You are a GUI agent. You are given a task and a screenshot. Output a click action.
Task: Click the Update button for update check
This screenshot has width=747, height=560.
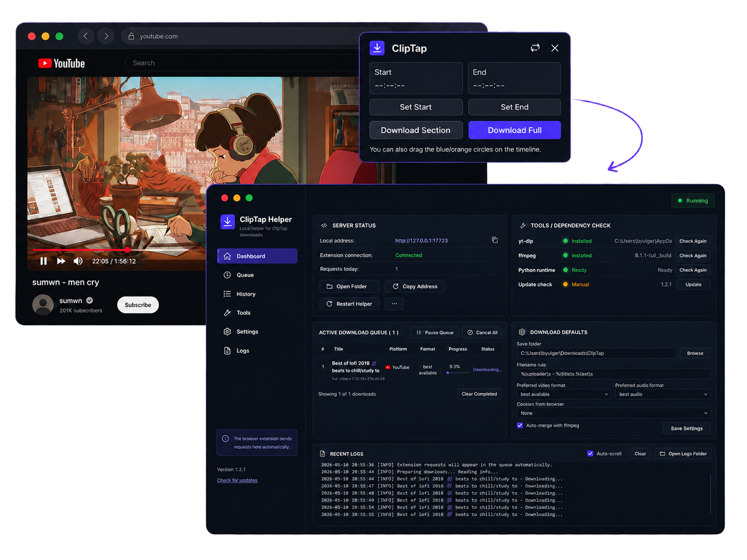693,284
